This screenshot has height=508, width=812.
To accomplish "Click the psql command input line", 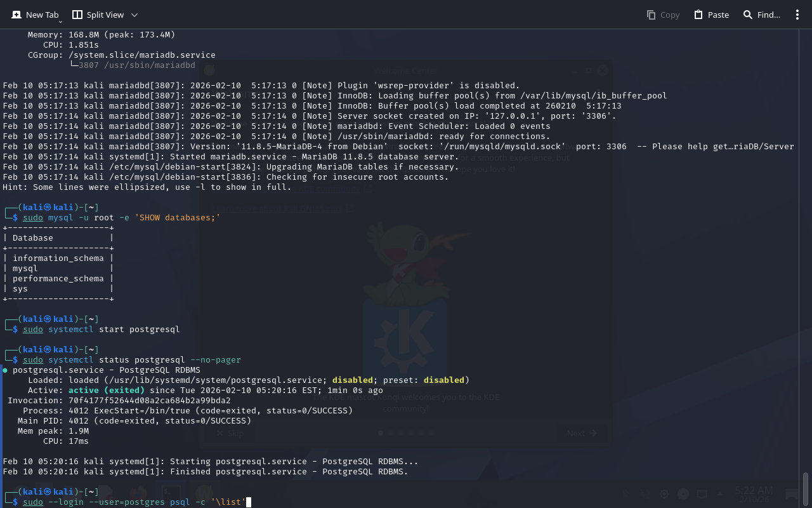I will click(133, 502).
